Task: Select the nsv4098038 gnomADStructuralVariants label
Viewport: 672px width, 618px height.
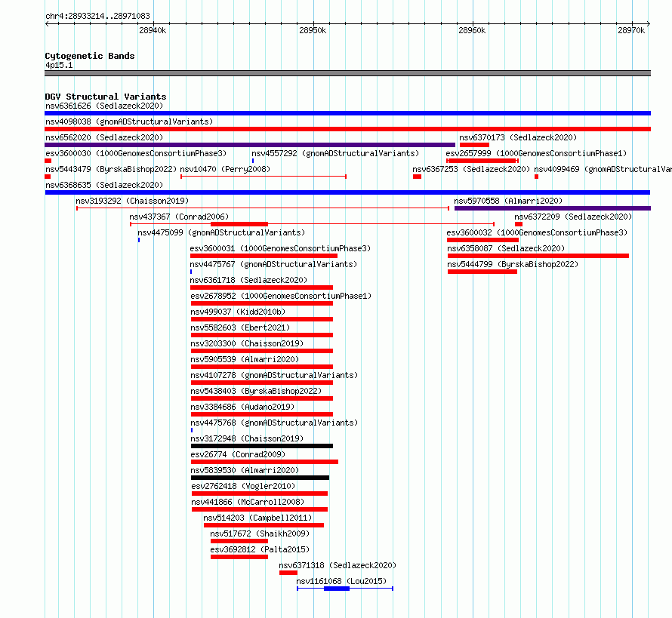Action: [x=129, y=121]
